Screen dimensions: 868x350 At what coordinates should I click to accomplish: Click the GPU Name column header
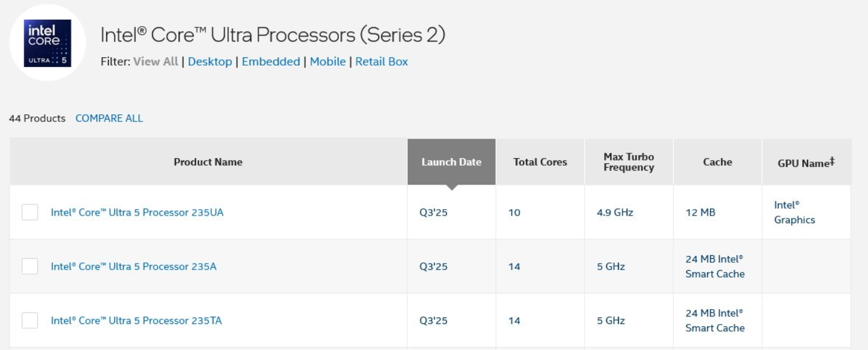tap(806, 162)
